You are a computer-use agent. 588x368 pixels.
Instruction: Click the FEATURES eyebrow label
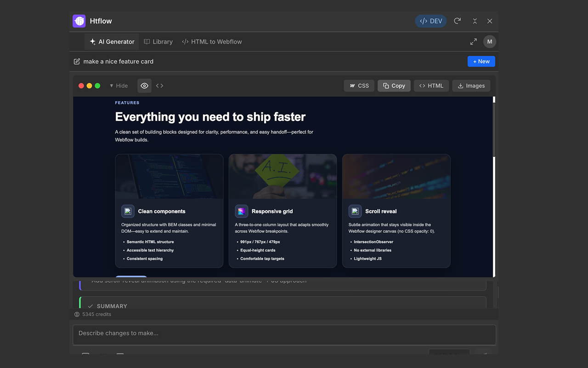point(127,103)
